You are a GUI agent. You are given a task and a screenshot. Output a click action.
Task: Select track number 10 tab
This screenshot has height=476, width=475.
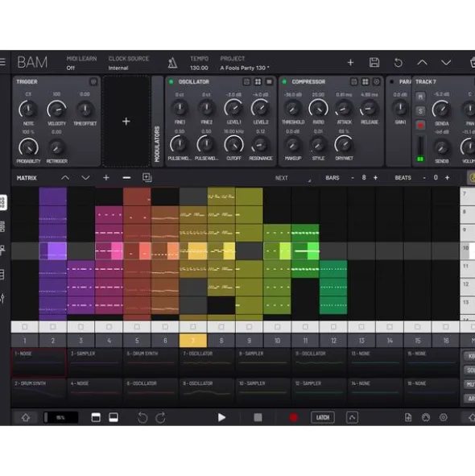277,341
